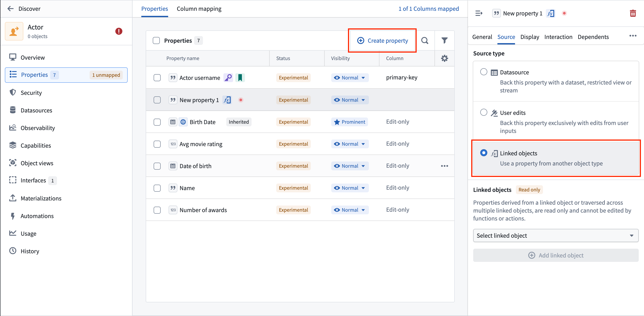
Task: Collapse the side panel with the arrow-lines icon
Action: [x=478, y=13]
